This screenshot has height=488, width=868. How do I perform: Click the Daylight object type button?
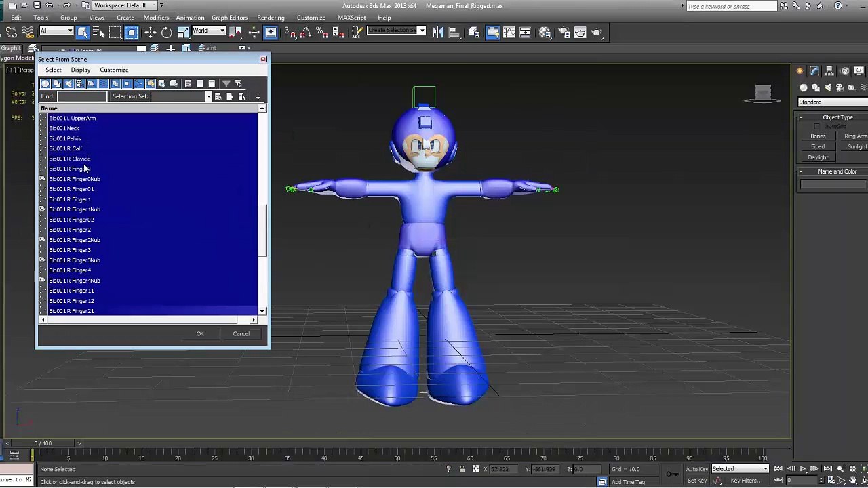[x=818, y=157]
